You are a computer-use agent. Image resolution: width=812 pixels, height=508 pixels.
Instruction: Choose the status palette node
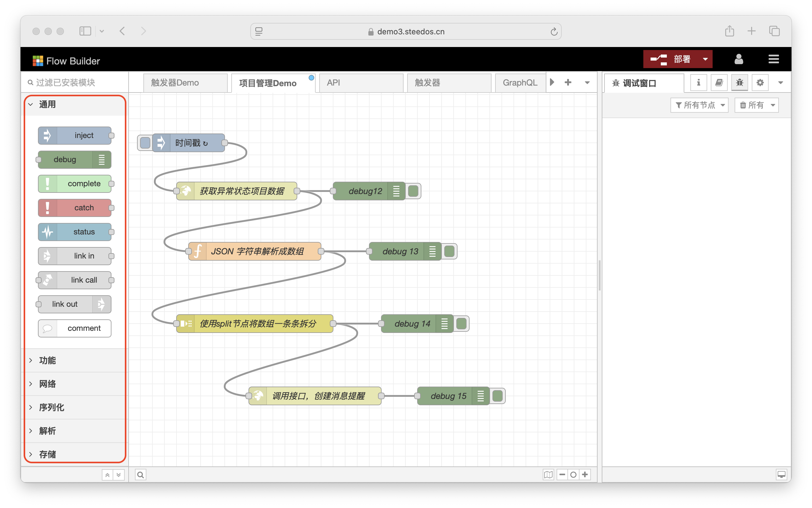(75, 232)
